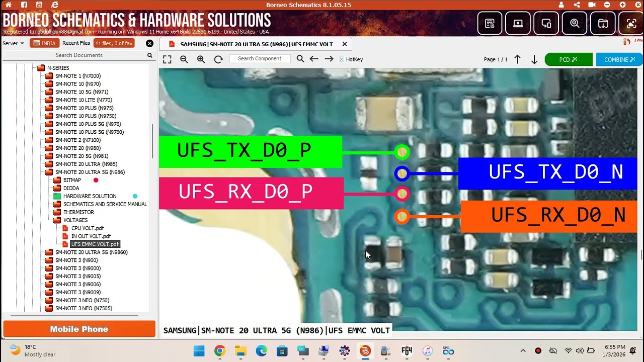
Task: Click the green UFS_TX_D0_P label
Action: click(251, 152)
